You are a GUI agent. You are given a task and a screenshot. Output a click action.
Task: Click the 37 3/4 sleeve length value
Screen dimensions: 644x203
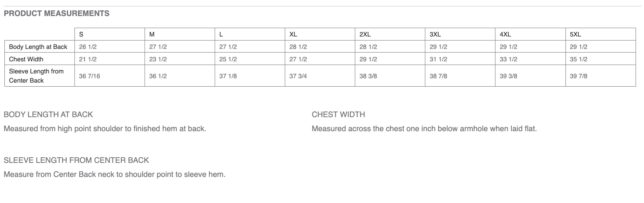click(298, 76)
